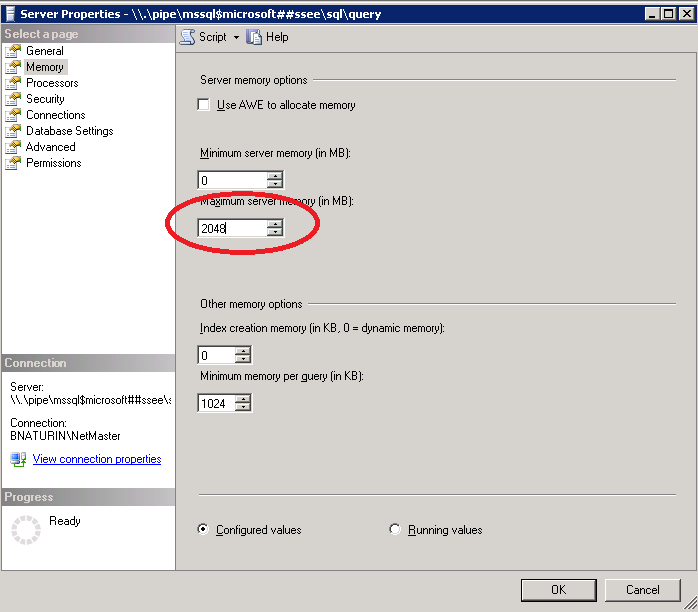This screenshot has width=698, height=612.
Task: Decrease index creation memory with down arrow
Action: point(243,359)
